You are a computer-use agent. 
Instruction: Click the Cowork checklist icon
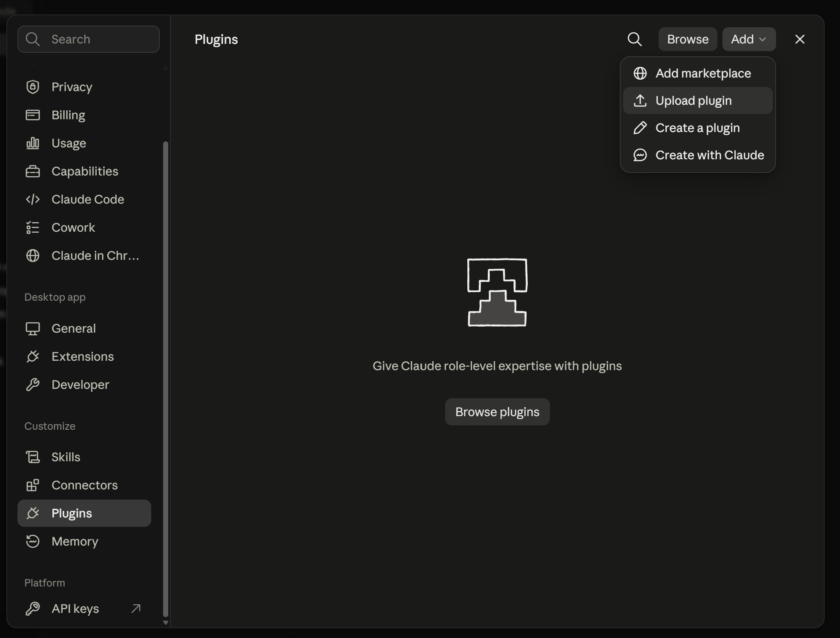click(33, 227)
